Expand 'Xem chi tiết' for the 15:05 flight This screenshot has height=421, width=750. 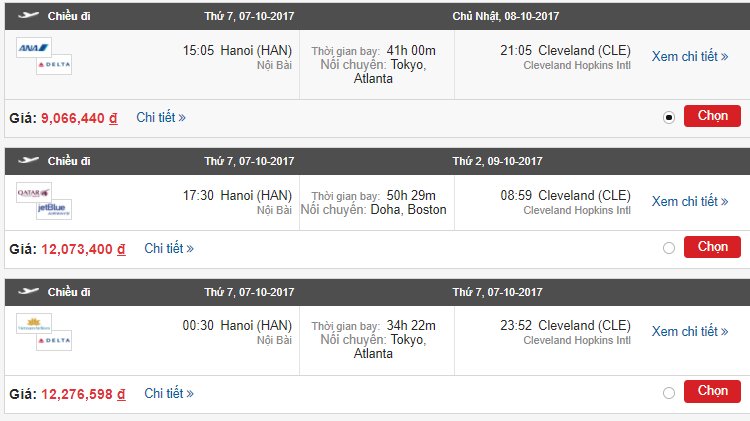tap(690, 57)
